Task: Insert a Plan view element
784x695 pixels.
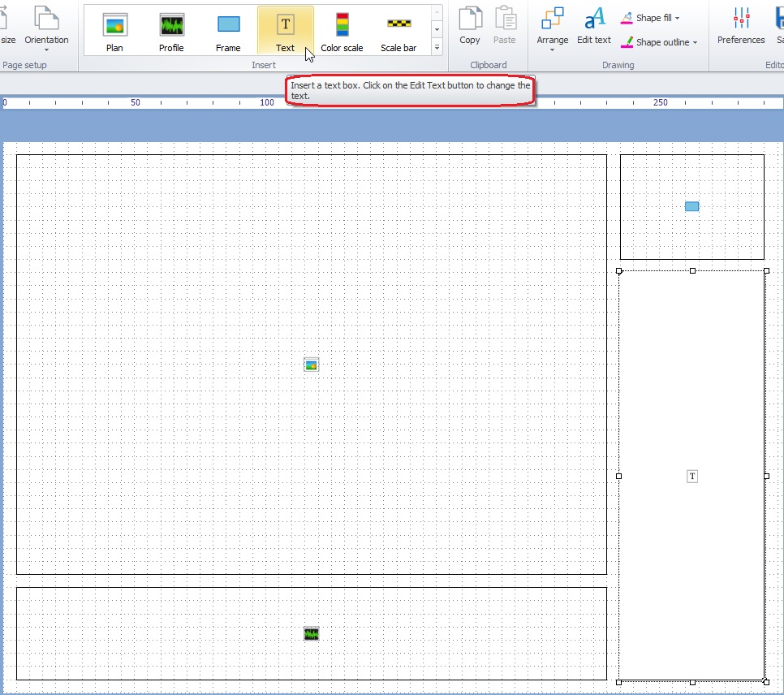Action: [114, 31]
